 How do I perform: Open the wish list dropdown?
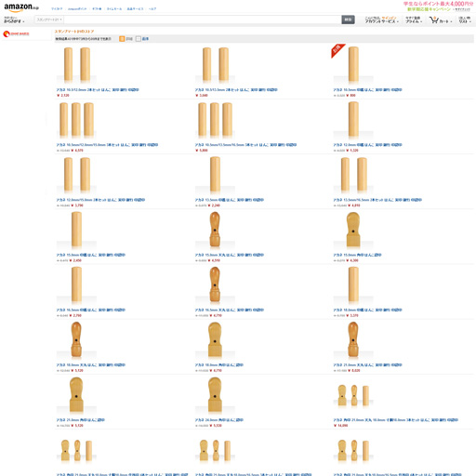point(465,20)
